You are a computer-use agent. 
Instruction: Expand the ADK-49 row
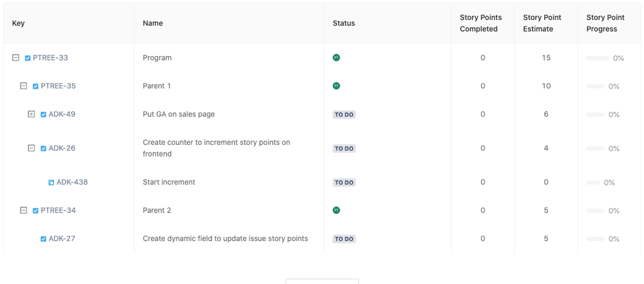click(x=31, y=115)
